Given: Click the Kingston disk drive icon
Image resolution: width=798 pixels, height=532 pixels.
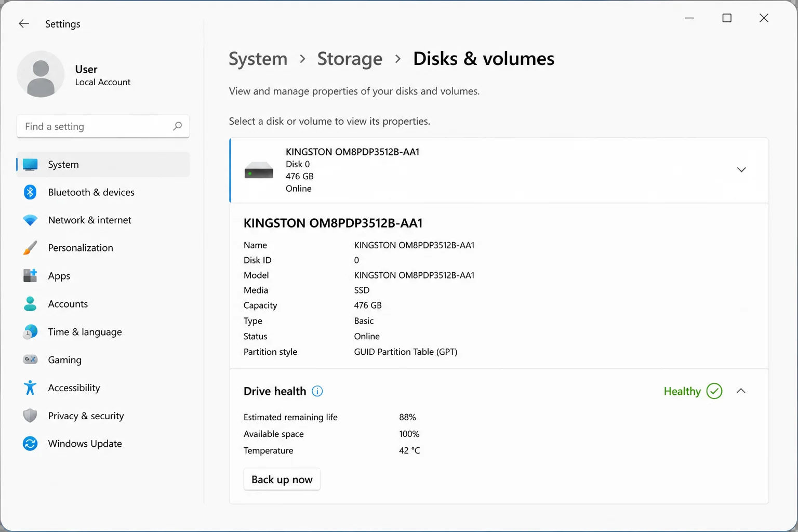Looking at the screenshot, I should pos(259,170).
